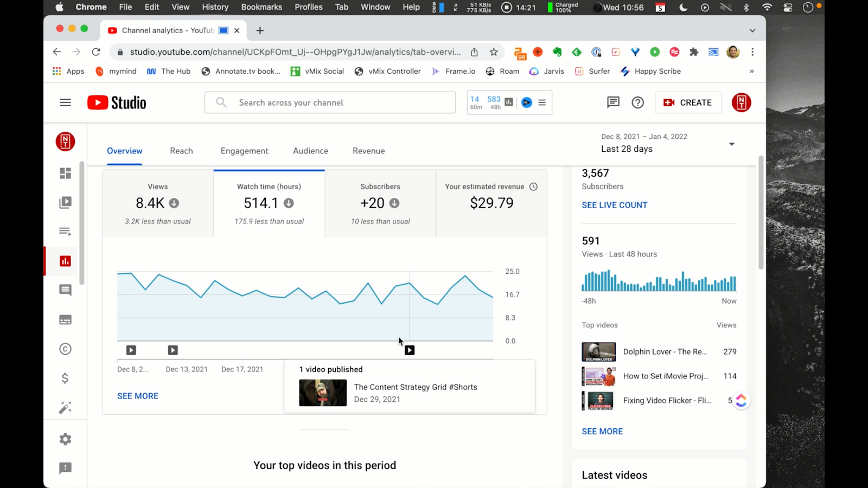Open the Settings gear in sidebar
The width and height of the screenshot is (868, 488).
pyautogui.click(x=65, y=439)
